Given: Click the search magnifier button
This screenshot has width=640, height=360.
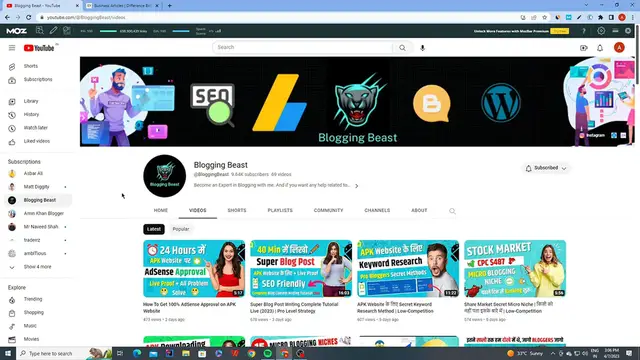Looking at the screenshot, I should click(402, 47).
